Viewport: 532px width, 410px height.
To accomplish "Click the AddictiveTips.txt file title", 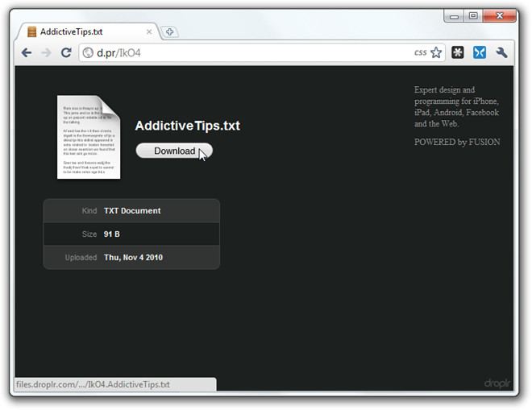I will (x=188, y=126).
